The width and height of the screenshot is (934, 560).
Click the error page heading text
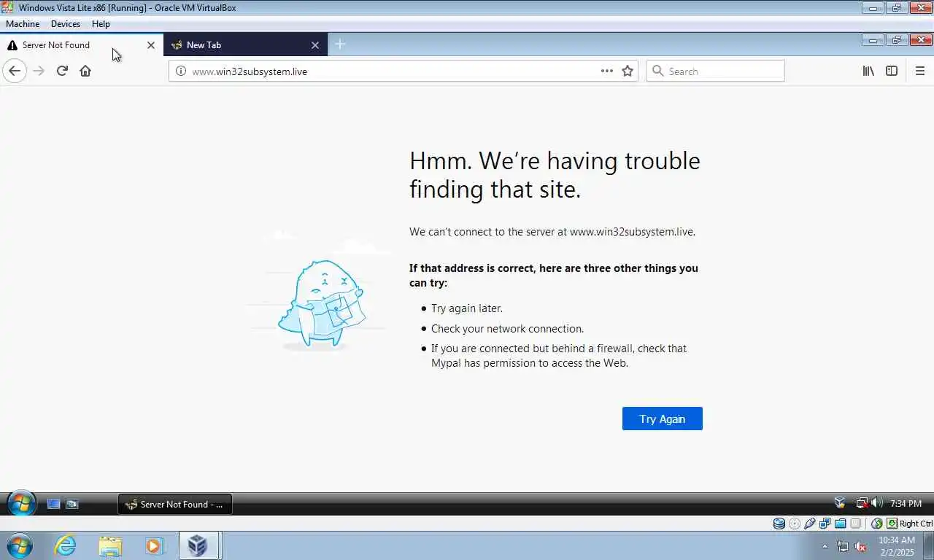pos(555,174)
